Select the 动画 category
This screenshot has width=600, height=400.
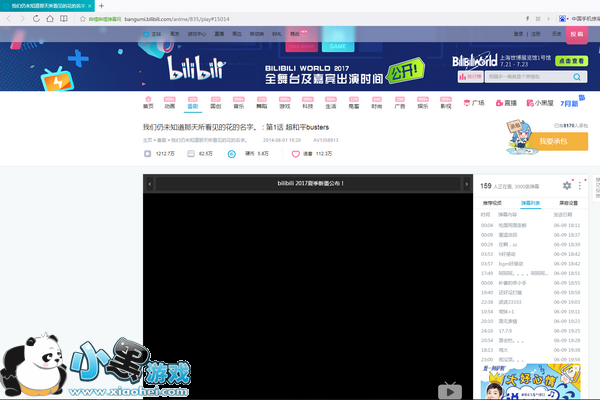170,103
